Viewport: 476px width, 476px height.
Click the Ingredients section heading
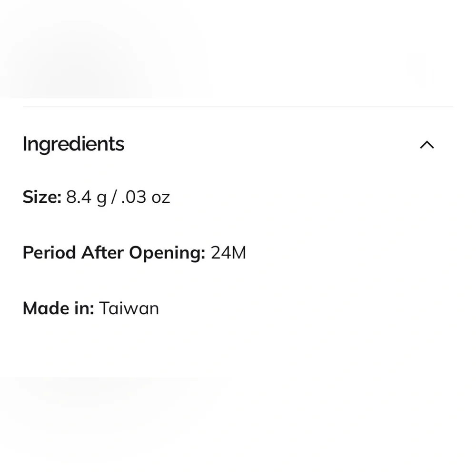73,144
